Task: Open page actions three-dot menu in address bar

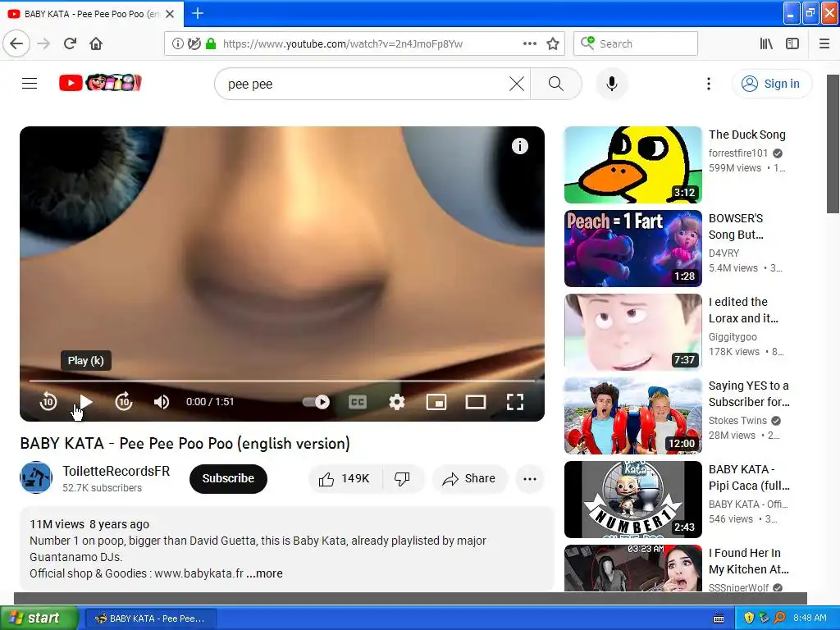Action: coord(529,44)
